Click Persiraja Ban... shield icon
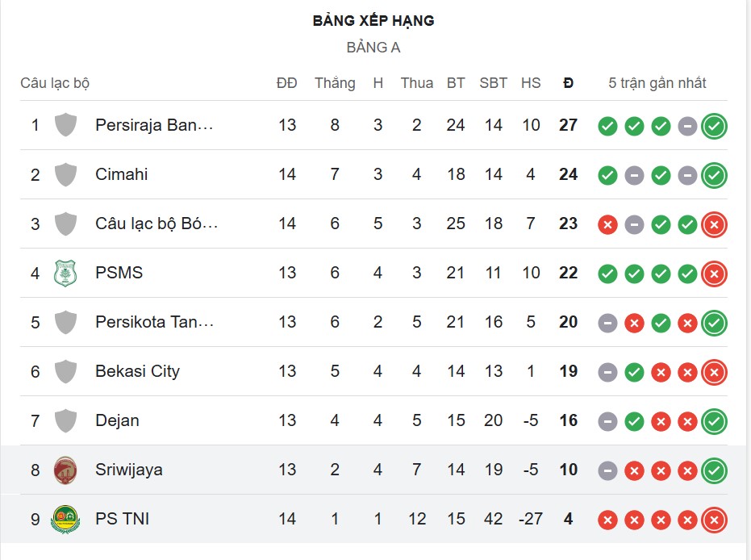This screenshot has width=751, height=560. pos(65,125)
